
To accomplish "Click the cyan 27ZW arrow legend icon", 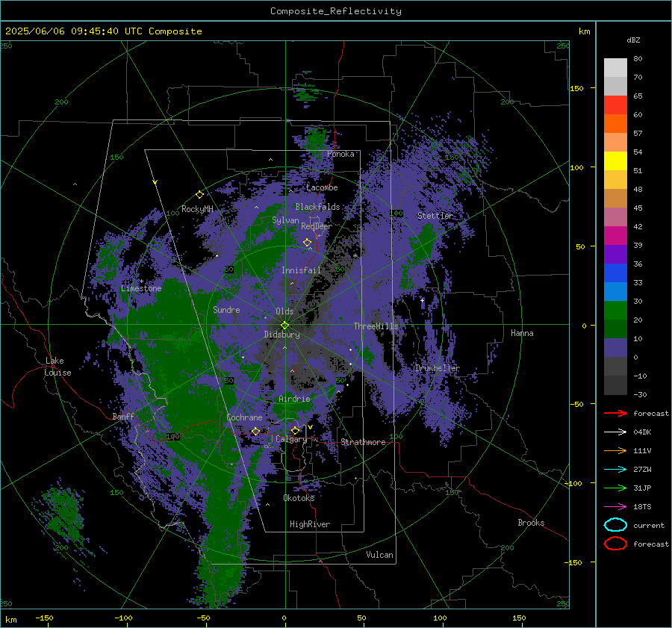I will [x=615, y=470].
